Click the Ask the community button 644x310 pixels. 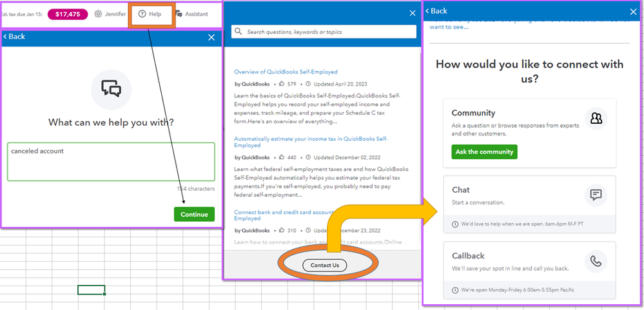(x=484, y=151)
